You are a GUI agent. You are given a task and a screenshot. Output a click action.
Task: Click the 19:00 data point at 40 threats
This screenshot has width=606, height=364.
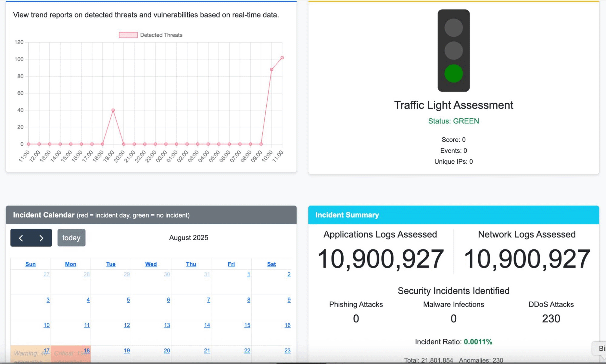[x=113, y=110]
